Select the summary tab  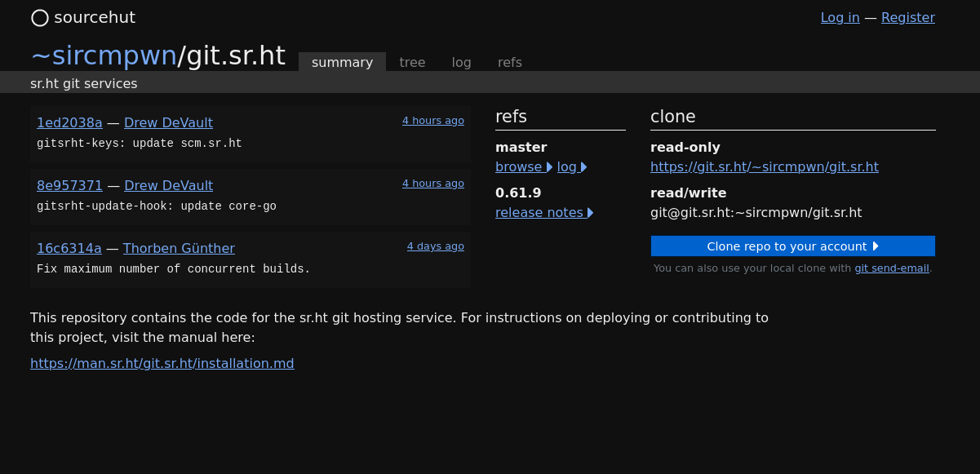[x=342, y=62]
